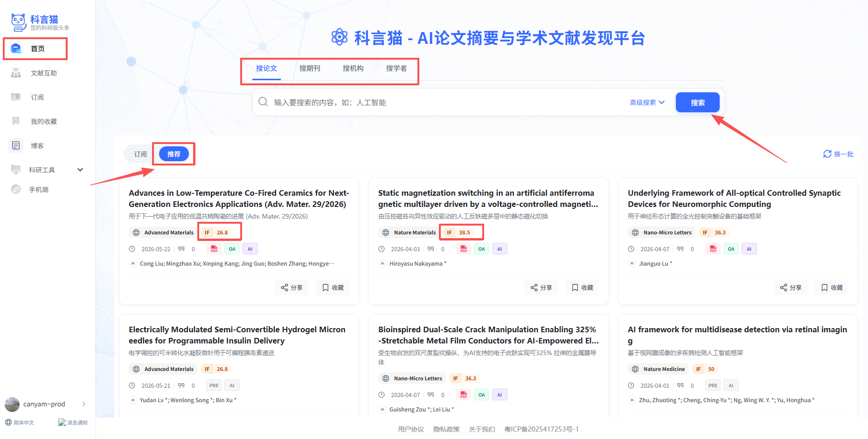This screenshot has width=868, height=439.
Task: Bookmark the Ceramics paper with 收藏
Action: pyautogui.click(x=333, y=288)
